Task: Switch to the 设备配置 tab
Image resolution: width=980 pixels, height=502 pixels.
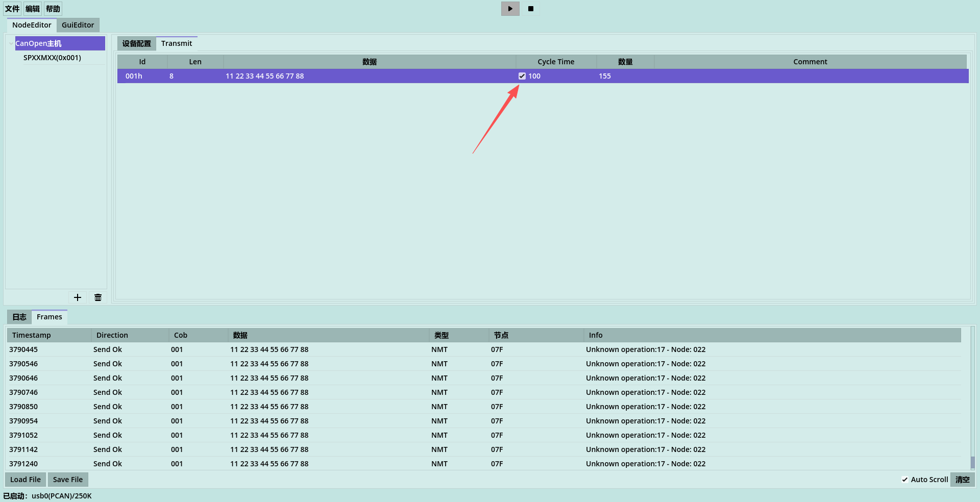Action: tap(136, 43)
